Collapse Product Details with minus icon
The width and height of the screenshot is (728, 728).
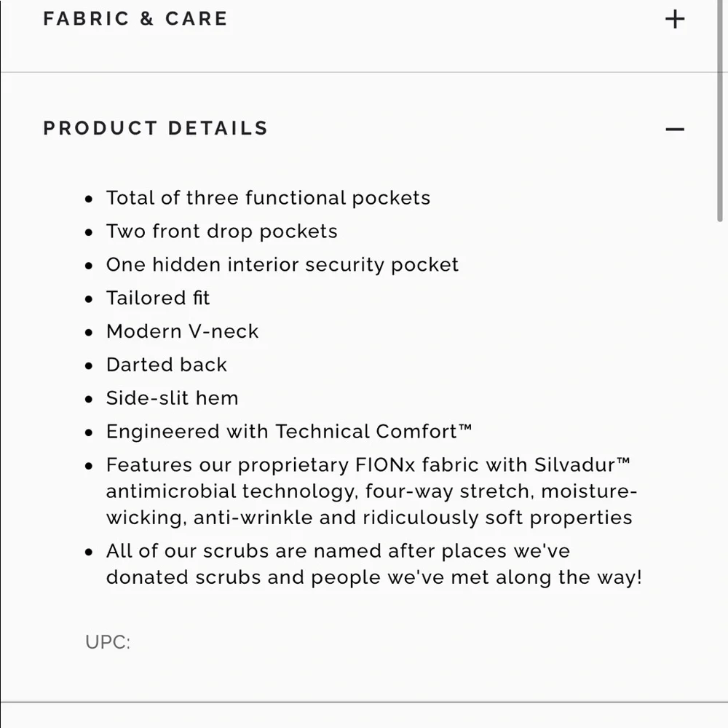pos(675,130)
